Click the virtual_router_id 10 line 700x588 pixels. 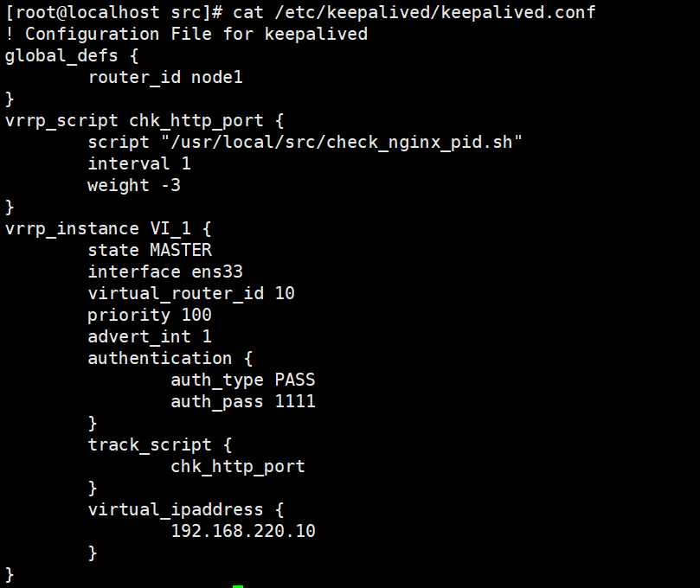[x=191, y=293]
